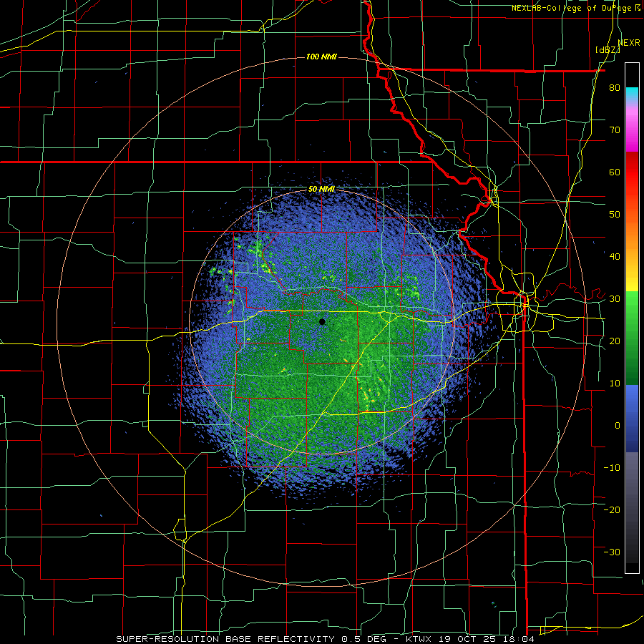Click the -10 value on the dBZ scale
This screenshot has width=644, height=644.
pyautogui.click(x=612, y=468)
